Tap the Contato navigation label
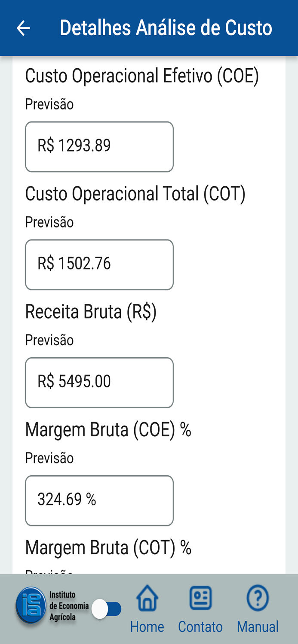 200,626
